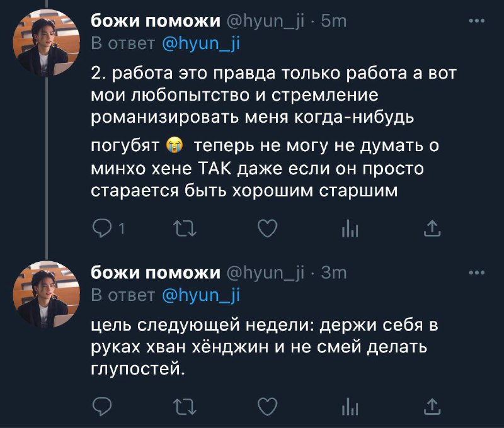
Task: Open profile picture on the second tweet
Action: 46,295
